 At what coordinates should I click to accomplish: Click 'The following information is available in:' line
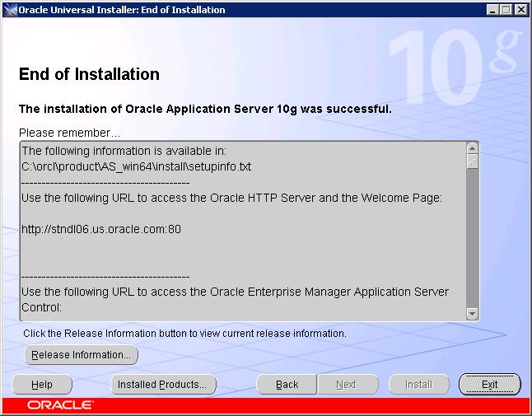coord(124,151)
